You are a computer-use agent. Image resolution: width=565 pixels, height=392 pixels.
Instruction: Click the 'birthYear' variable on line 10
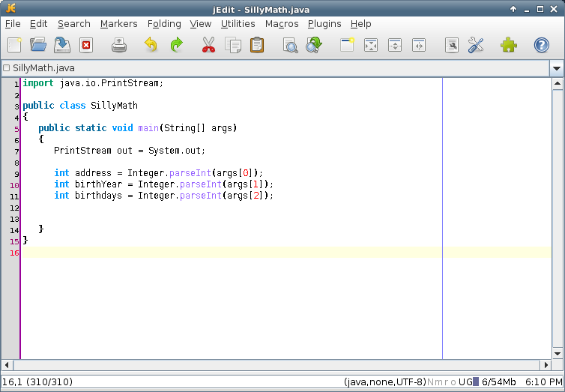[98, 184]
